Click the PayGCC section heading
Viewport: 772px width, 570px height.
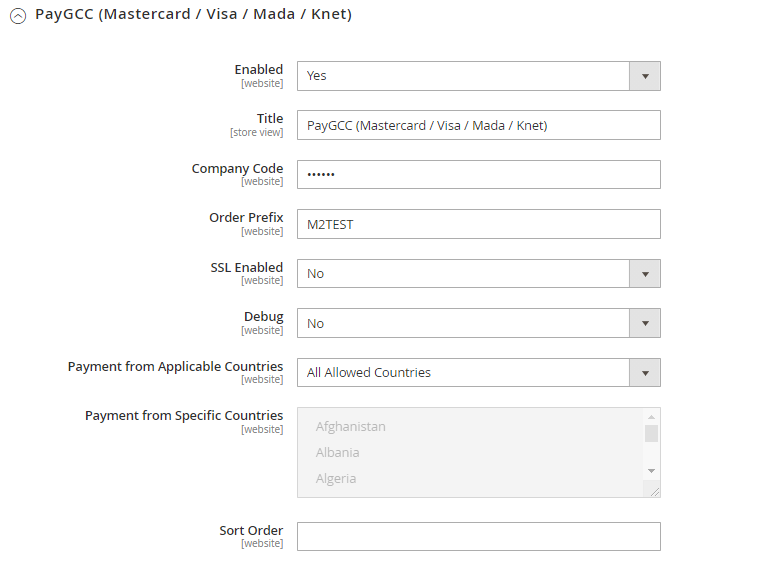[193, 15]
